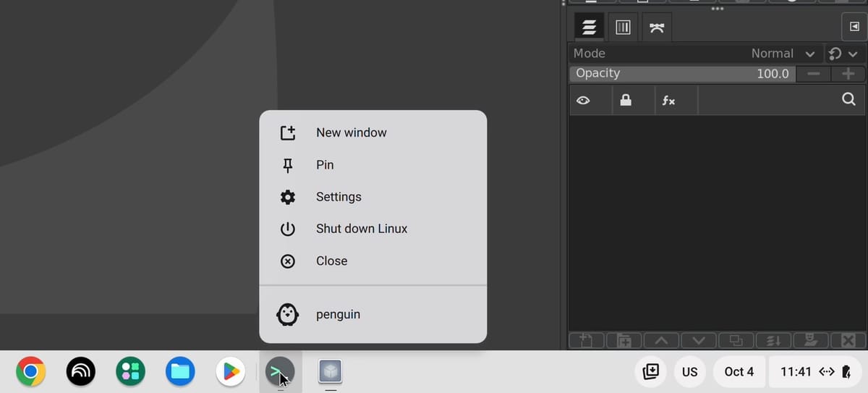
Task: Select Close in the context menu
Action: tap(373, 261)
